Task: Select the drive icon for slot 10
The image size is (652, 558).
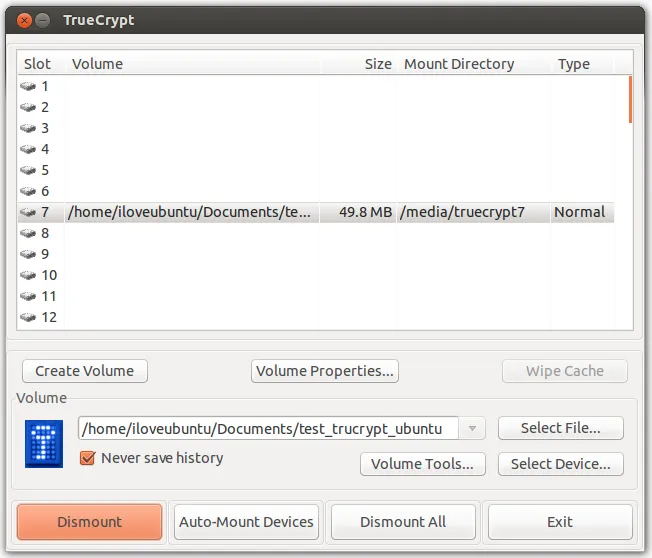Action: [28, 275]
